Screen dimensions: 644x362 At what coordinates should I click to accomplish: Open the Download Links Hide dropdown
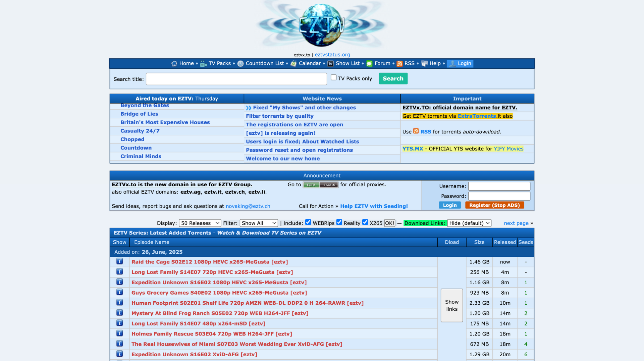tap(469, 223)
